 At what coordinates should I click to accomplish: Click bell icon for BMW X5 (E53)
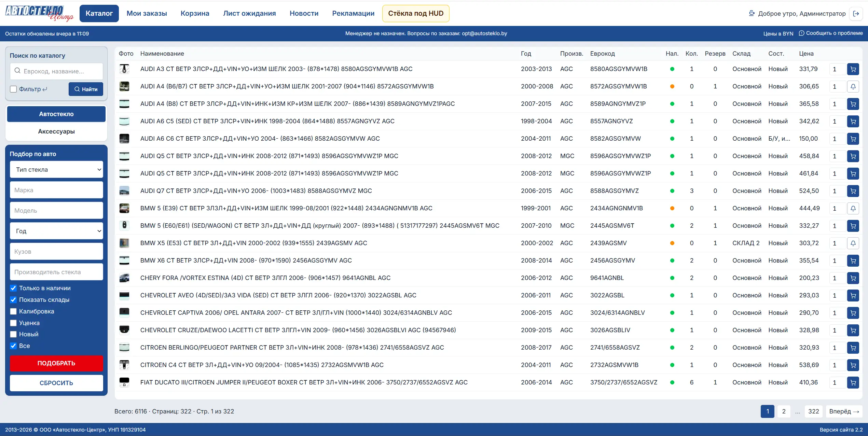pos(853,243)
